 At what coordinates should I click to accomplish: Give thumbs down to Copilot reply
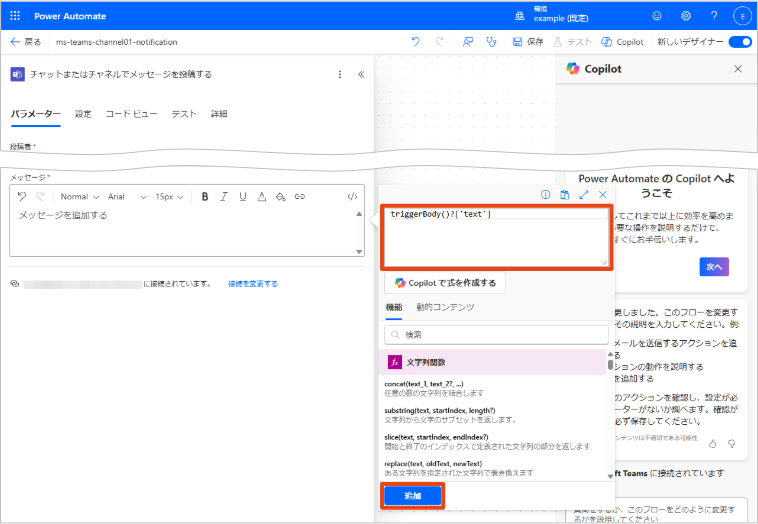[x=731, y=443]
